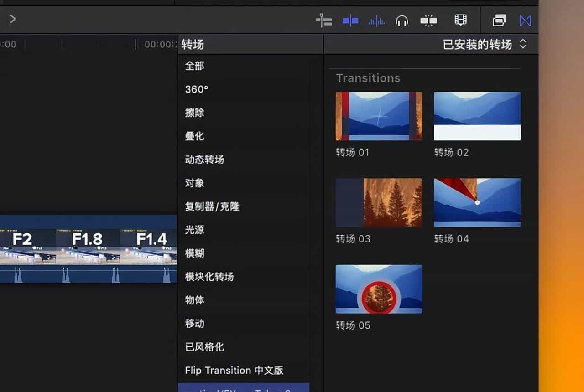Click the filmstrip clip appearance icon
Screen dimensions: 584x392
tap(460, 20)
